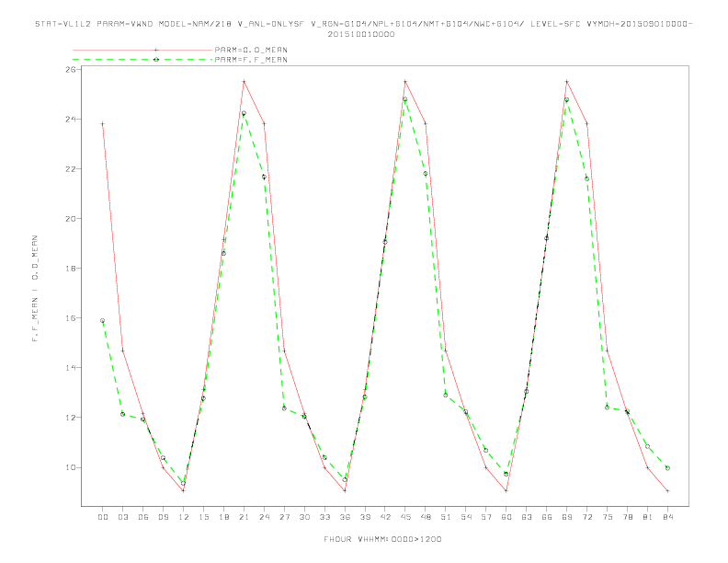Viewport: 728px width, 563px height.
Task: Click y-axis tick label 24
Action: pos(71,120)
